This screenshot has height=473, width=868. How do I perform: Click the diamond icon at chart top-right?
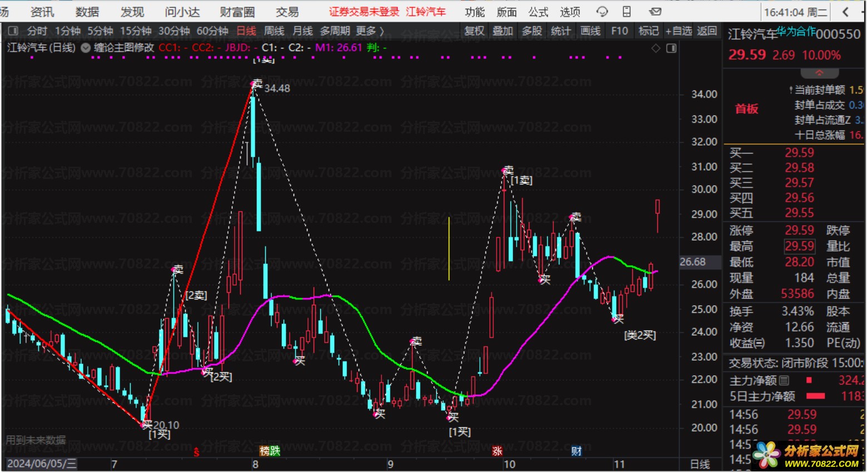pyautogui.click(x=656, y=48)
